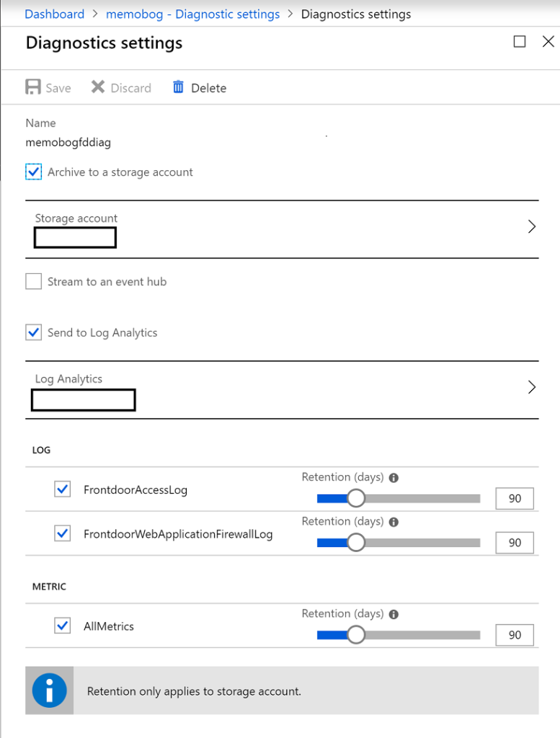Click the Save floppy disk icon

(33, 87)
